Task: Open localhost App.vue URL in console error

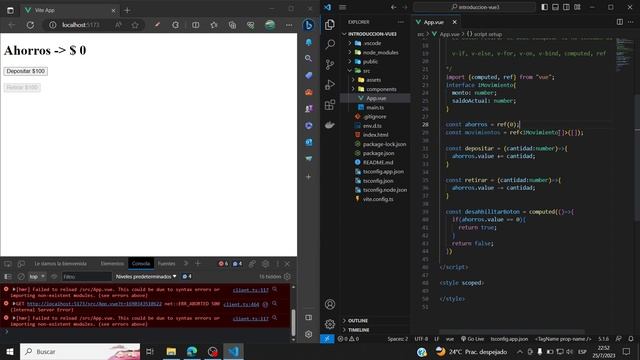Action: coord(94,304)
